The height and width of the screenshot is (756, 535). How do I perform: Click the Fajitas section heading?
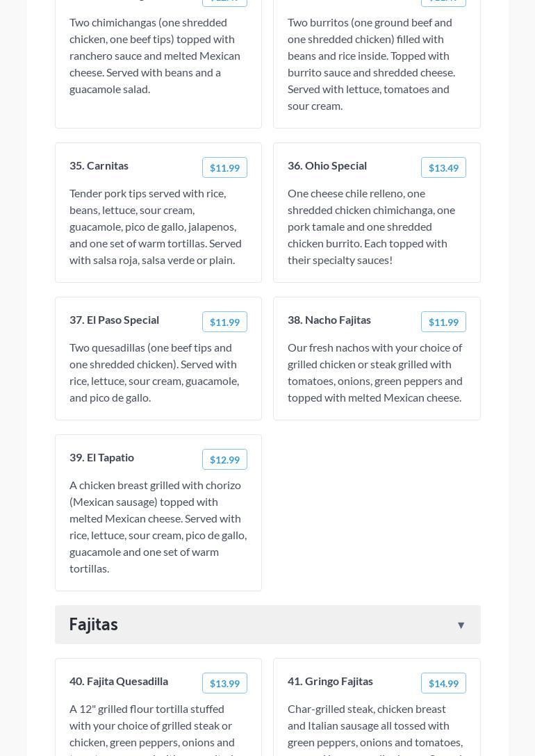click(x=94, y=625)
